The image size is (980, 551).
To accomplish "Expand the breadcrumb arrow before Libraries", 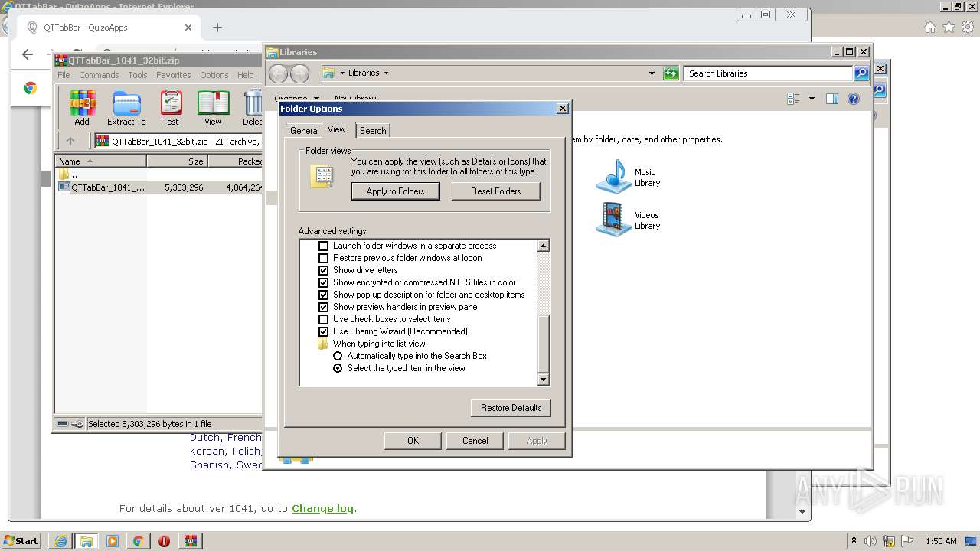I will (342, 73).
